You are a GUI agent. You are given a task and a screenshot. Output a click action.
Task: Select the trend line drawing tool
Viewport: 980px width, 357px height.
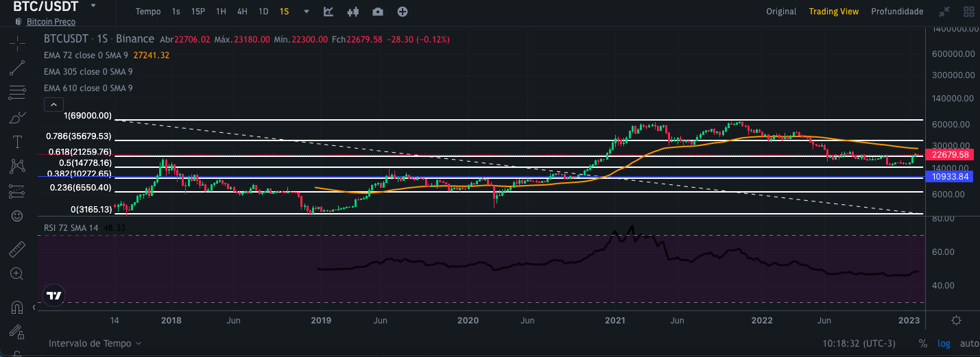pyautogui.click(x=17, y=68)
